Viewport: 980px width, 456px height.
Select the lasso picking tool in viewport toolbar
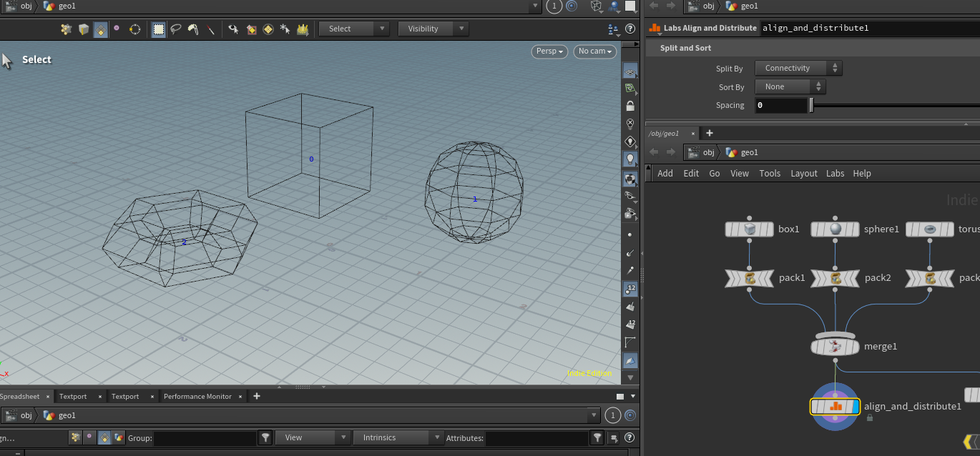[x=175, y=29]
